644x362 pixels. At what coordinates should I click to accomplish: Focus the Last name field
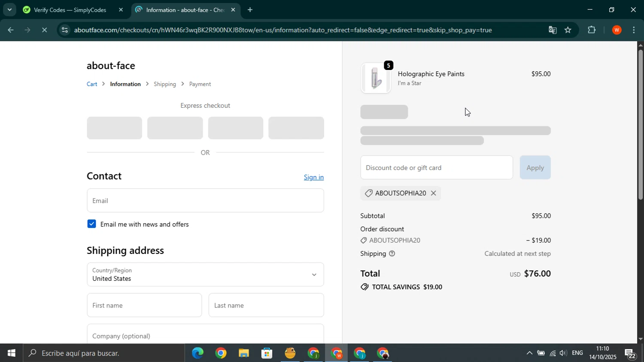coord(266,305)
